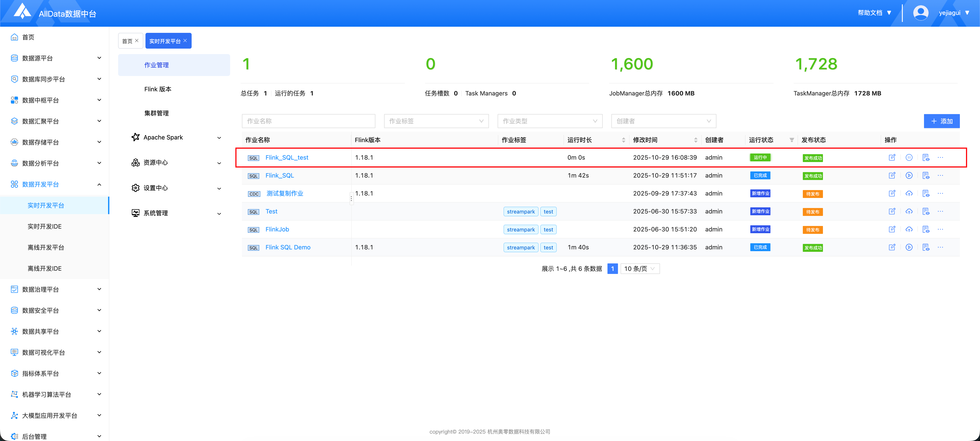Click the streampark tag on the Test row
This screenshot has height=441, width=980.
point(520,212)
